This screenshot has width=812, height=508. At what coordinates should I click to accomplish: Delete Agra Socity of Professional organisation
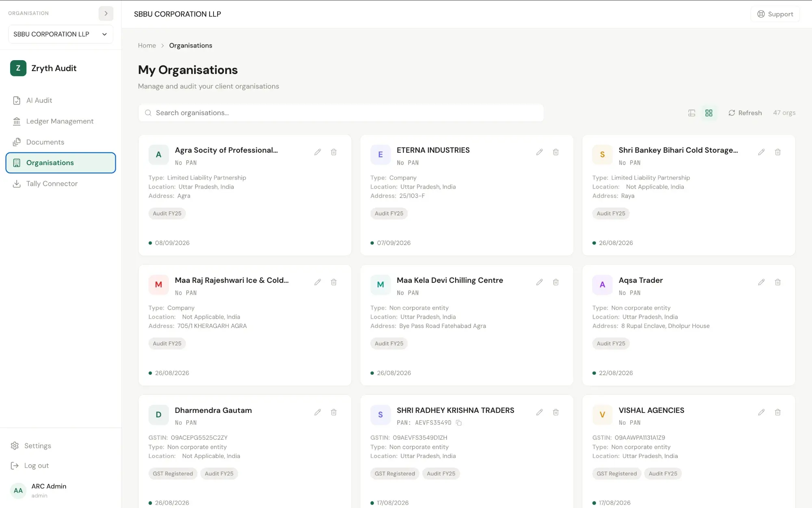[334, 152]
